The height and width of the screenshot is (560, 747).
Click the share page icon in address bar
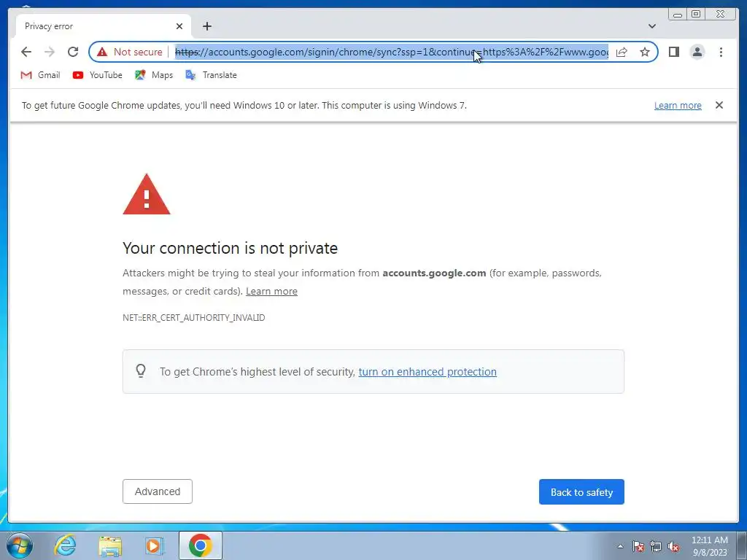click(x=622, y=52)
